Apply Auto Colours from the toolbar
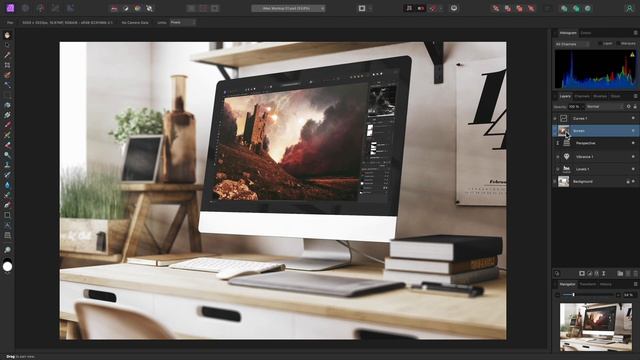The width and height of the screenshot is (640, 360). tap(138, 8)
